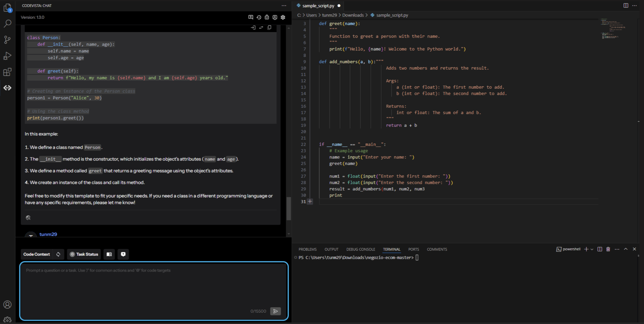
Task: Switch to the COMMENTS tab
Action: (437, 249)
